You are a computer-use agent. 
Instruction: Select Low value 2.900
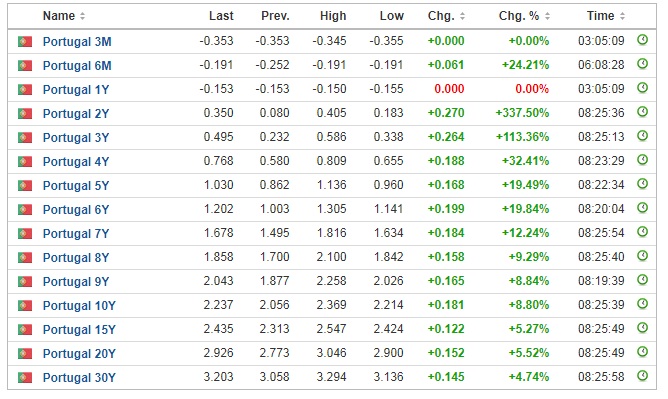pos(389,353)
